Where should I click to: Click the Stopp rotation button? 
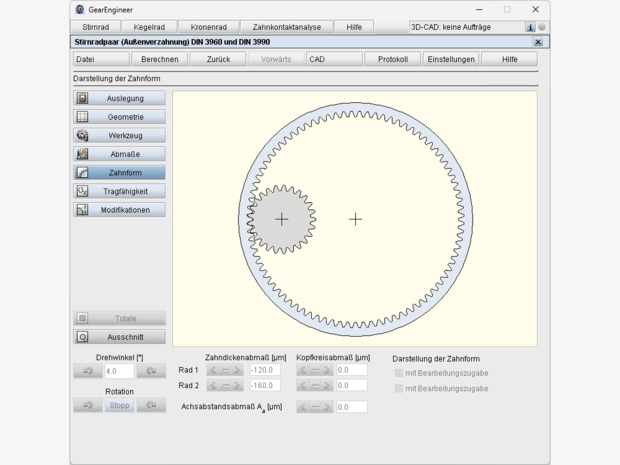120,405
